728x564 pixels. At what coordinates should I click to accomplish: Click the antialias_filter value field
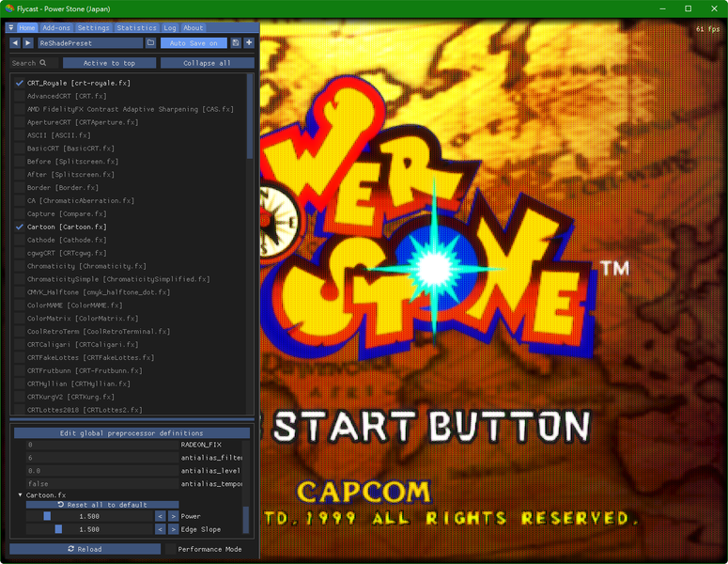click(101, 458)
